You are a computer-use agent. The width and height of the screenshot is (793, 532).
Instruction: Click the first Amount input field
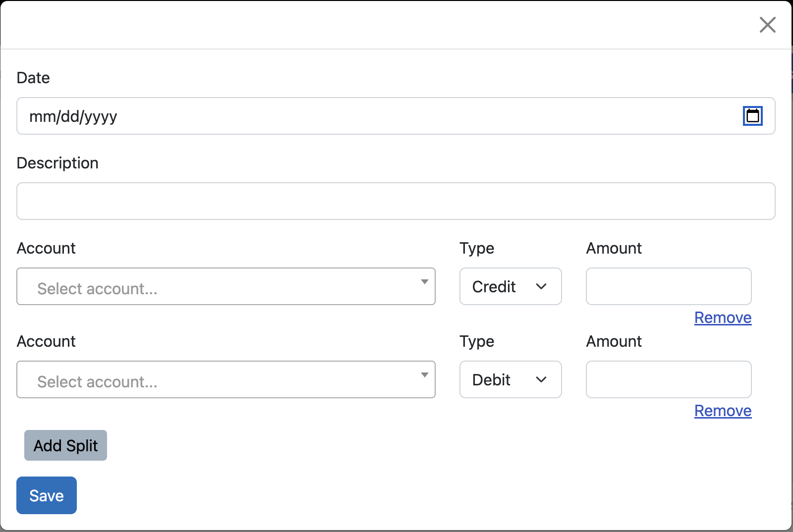(668, 286)
